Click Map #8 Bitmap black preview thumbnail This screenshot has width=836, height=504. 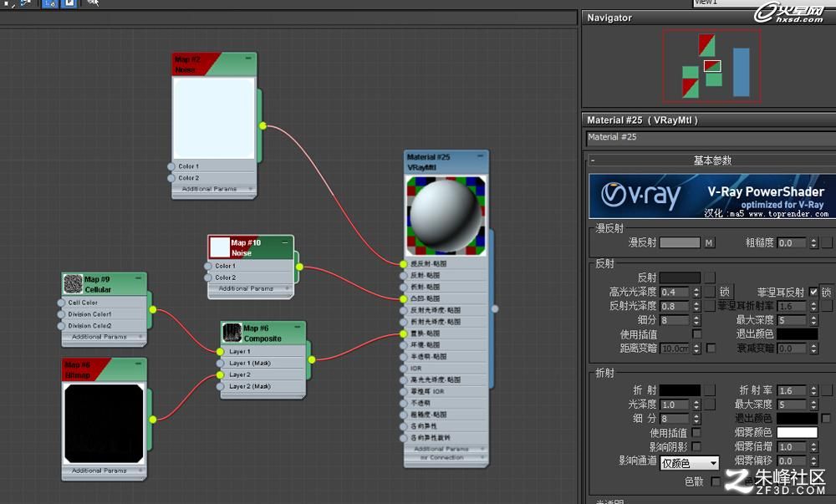pyautogui.click(x=104, y=424)
